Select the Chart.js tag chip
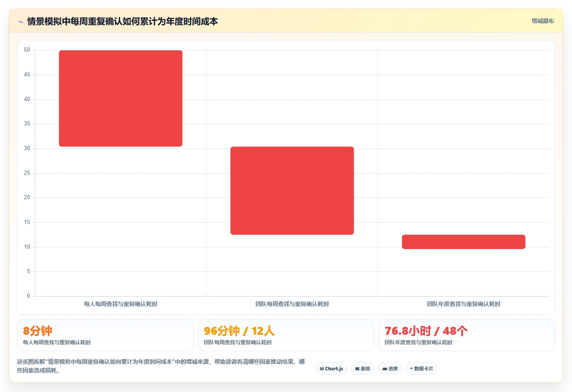572x392 pixels. click(x=331, y=369)
